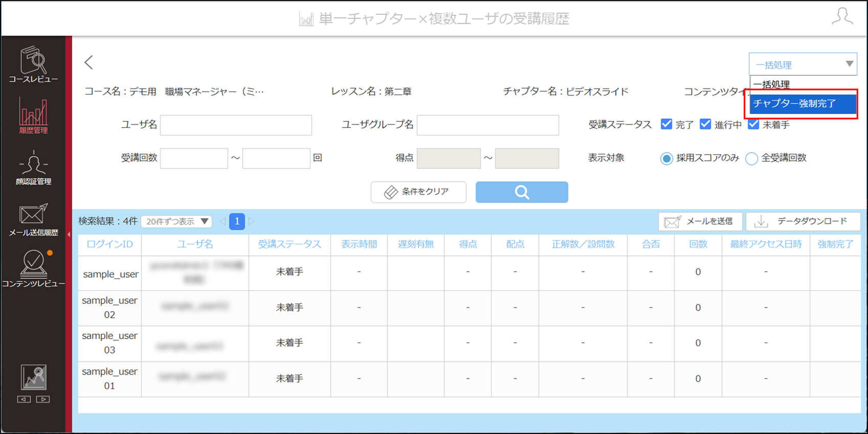Click the ユーザグループ名 input field
This screenshot has width=868, height=434.
click(x=488, y=125)
